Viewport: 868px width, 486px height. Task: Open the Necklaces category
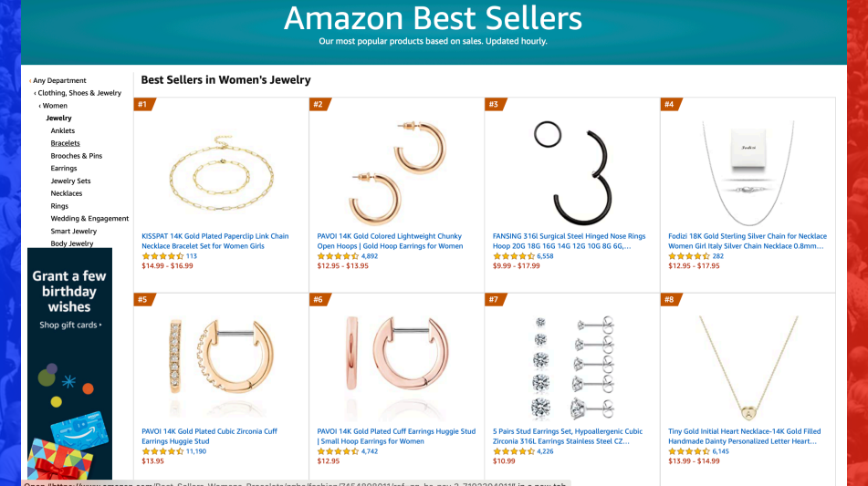[67, 193]
